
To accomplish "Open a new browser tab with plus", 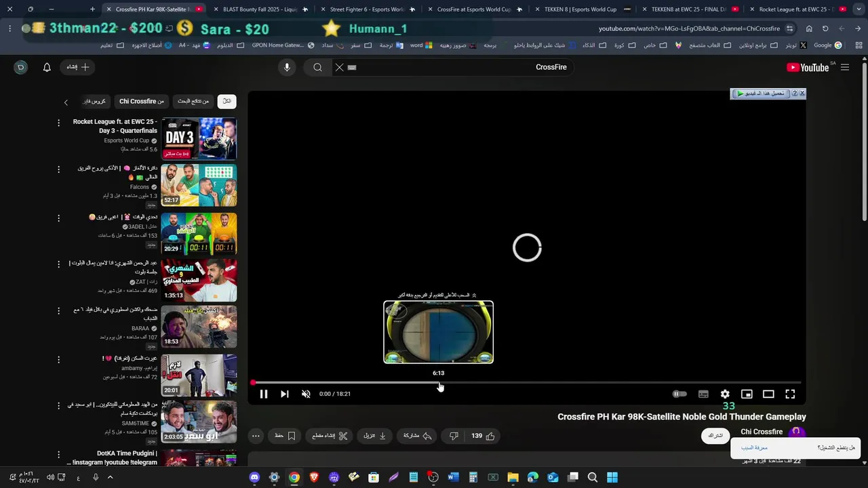I will point(92,9).
